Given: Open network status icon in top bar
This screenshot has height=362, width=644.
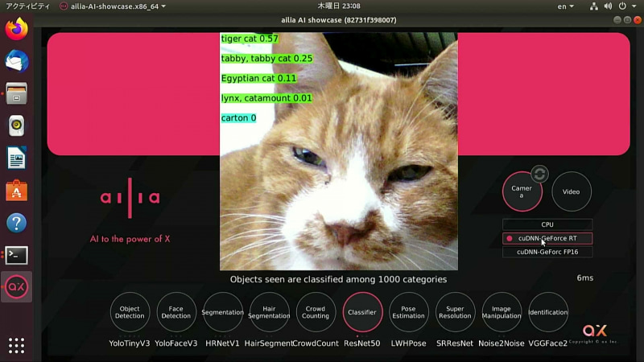Looking at the screenshot, I should [x=593, y=6].
